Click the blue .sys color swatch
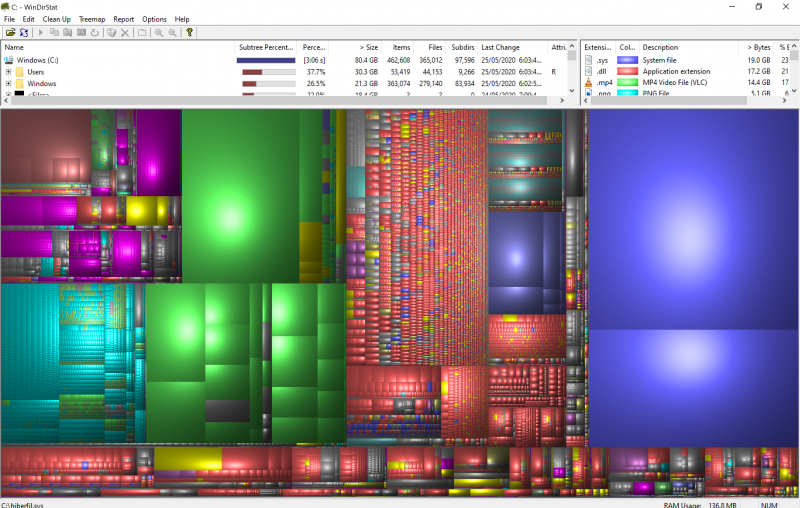Viewport: 800px width, 508px height. [627, 60]
